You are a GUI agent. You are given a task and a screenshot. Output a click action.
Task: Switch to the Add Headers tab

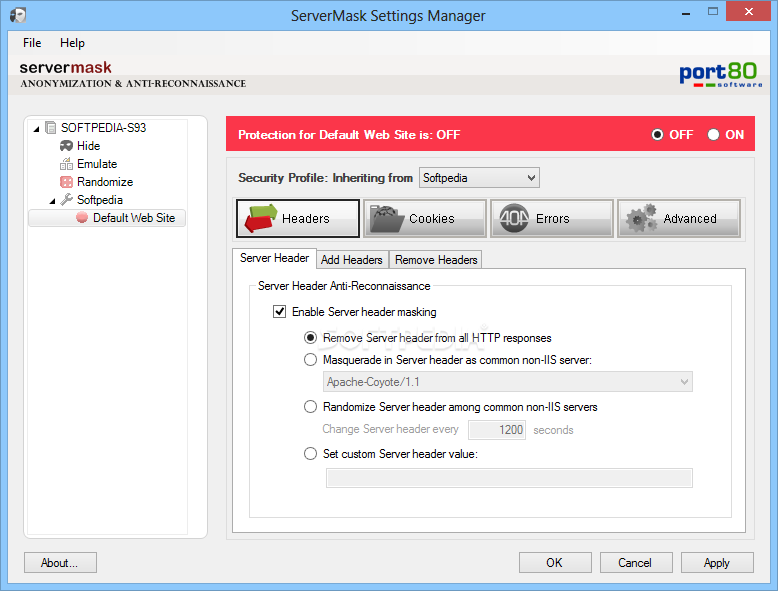(x=352, y=260)
